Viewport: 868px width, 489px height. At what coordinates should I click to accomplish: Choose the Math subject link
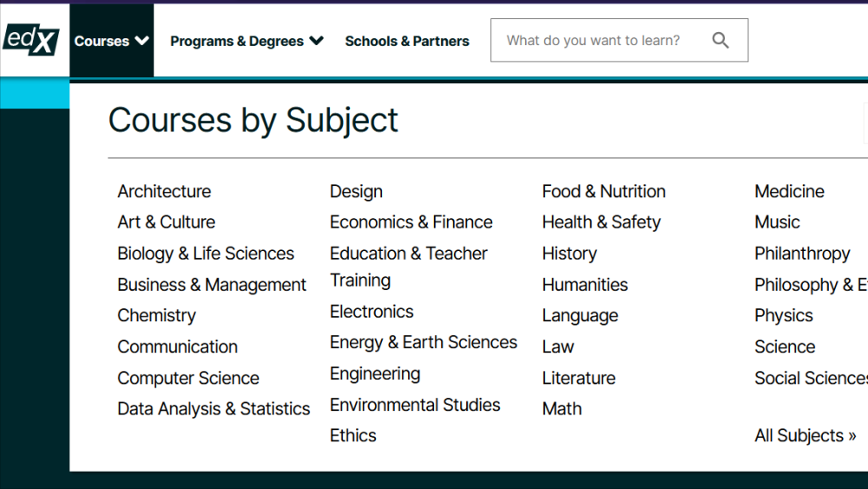562,408
